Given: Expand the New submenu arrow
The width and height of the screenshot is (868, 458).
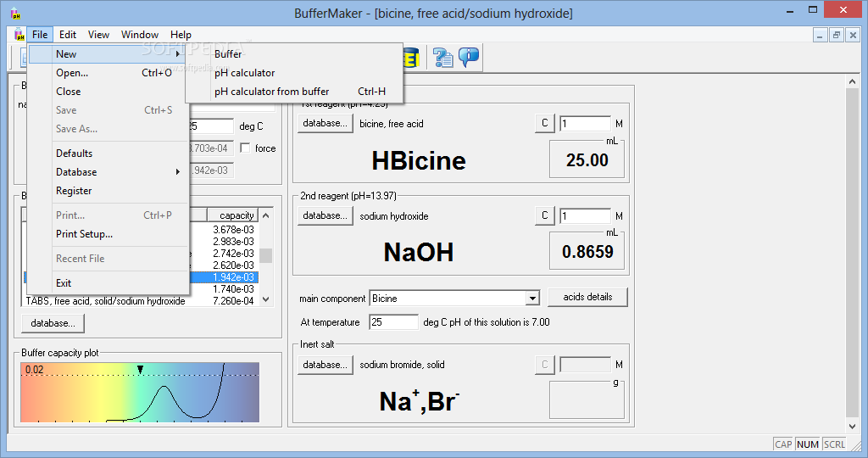Looking at the screenshot, I should pos(178,54).
